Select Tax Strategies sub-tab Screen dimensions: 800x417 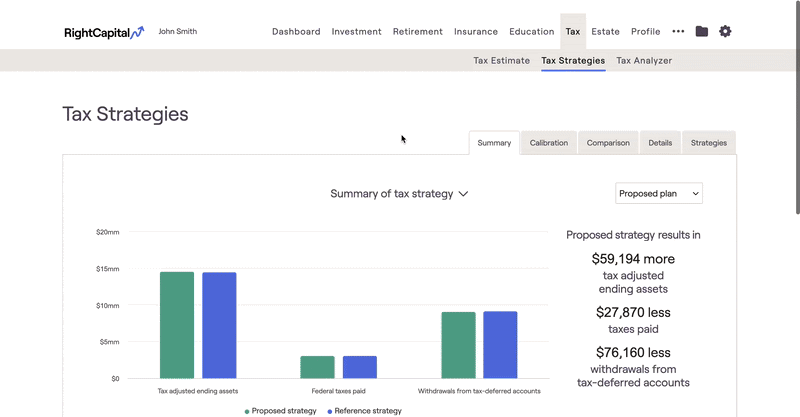[x=573, y=60]
